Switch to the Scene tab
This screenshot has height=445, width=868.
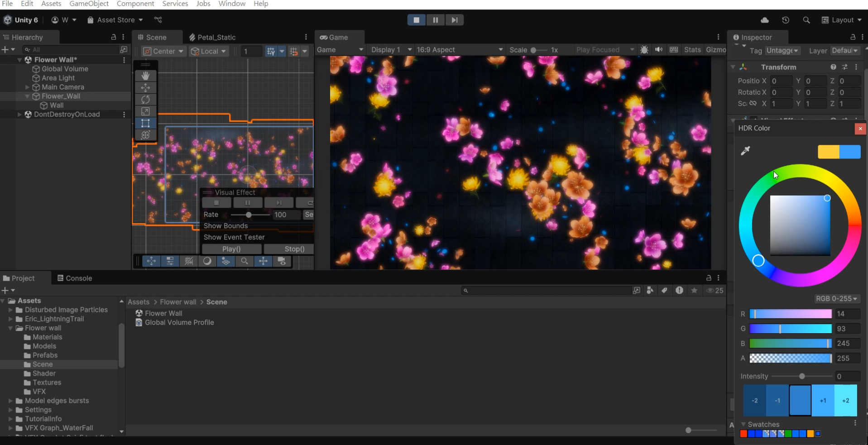click(152, 37)
